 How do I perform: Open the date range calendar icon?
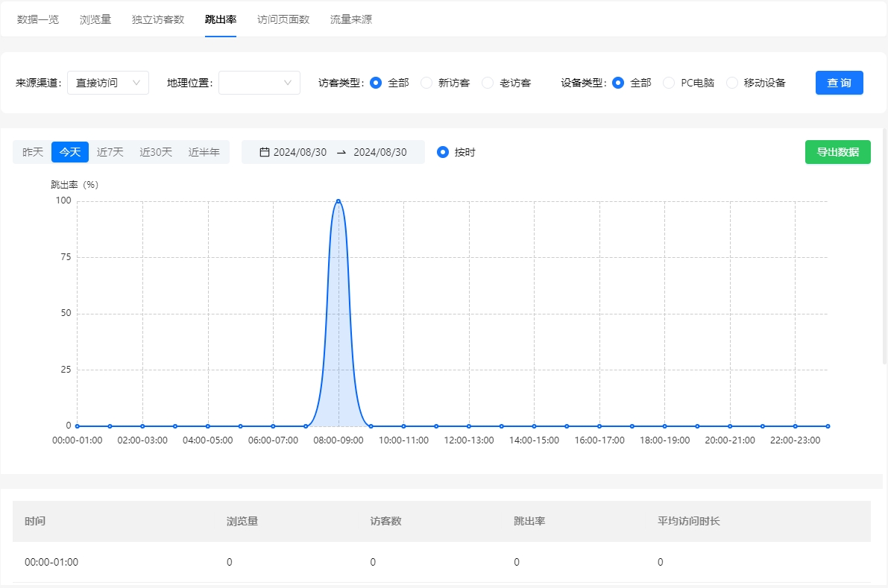coord(265,151)
